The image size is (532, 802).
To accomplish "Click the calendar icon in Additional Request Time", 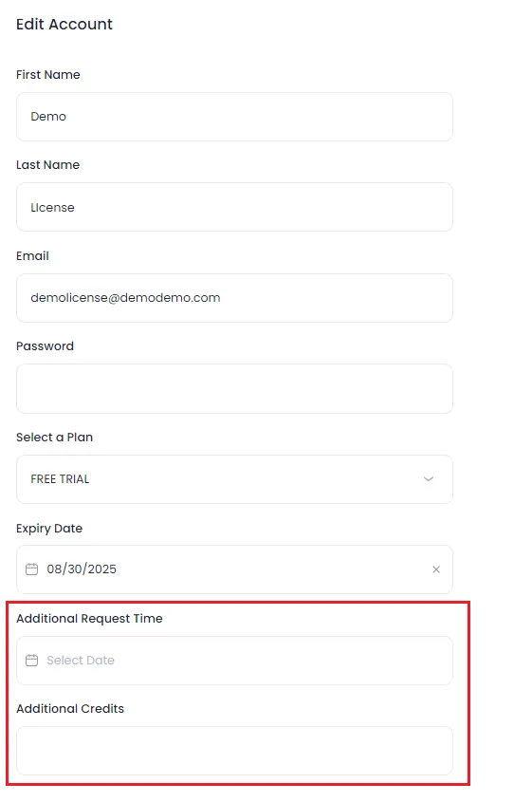I will pos(31,661).
